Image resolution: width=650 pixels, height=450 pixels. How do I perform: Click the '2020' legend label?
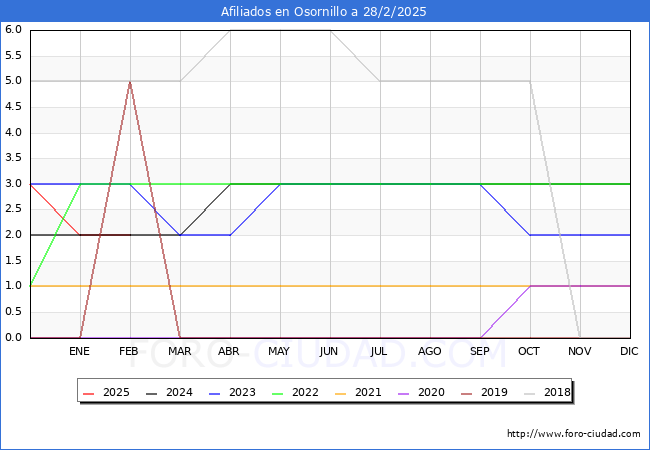pyautogui.click(x=431, y=392)
